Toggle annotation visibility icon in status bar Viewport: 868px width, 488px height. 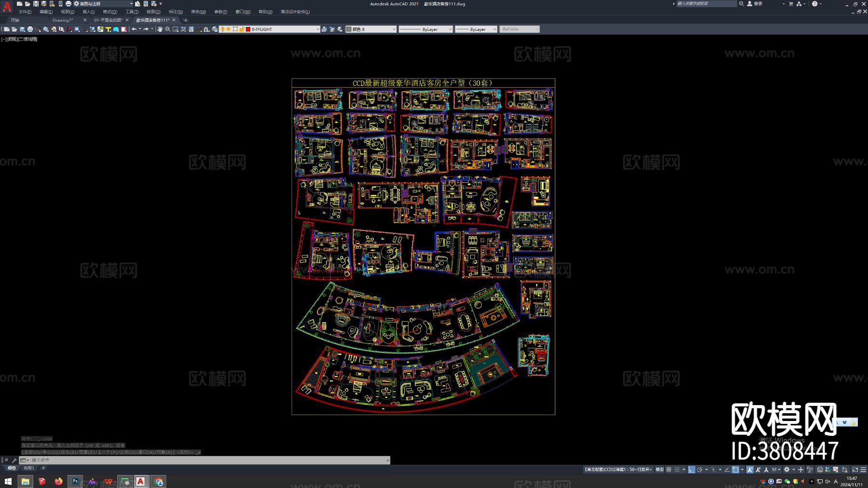pos(750,470)
